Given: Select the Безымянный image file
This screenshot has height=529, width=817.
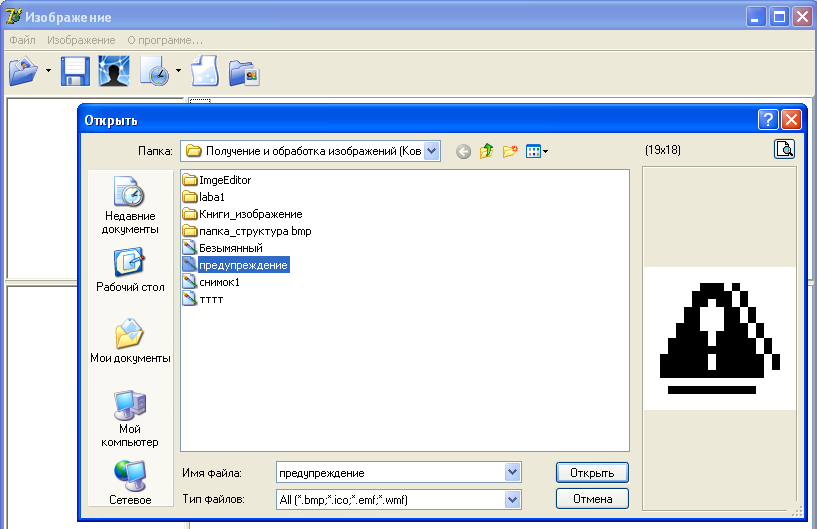Looking at the screenshot, I should 222,248.
